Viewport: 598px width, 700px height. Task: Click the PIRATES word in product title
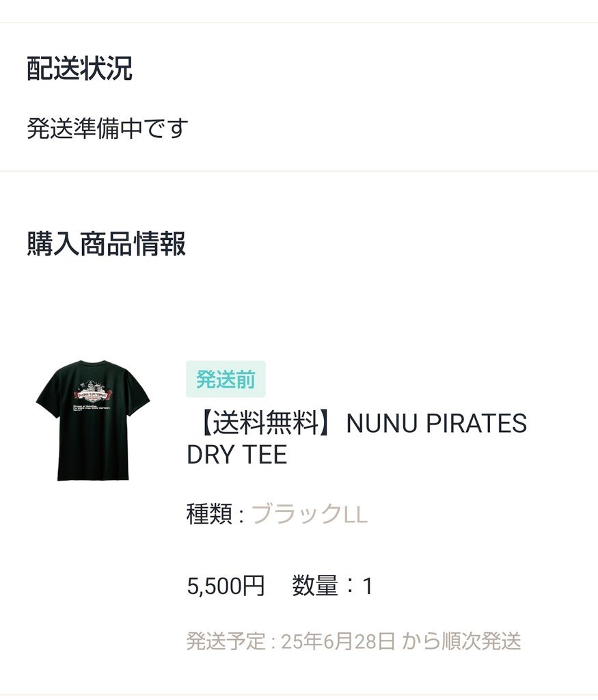point(476,422)
